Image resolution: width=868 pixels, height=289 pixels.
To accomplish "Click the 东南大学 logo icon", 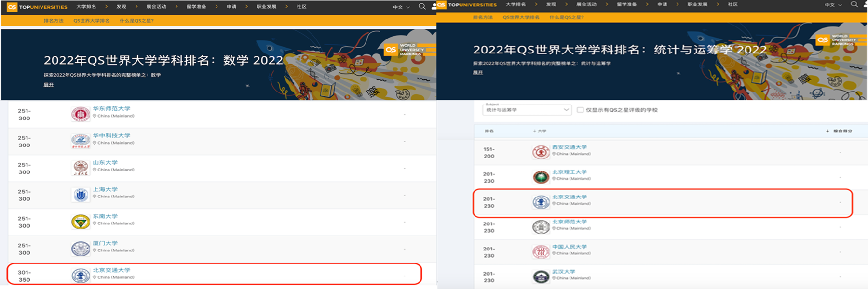I will [x=81, y=222].
